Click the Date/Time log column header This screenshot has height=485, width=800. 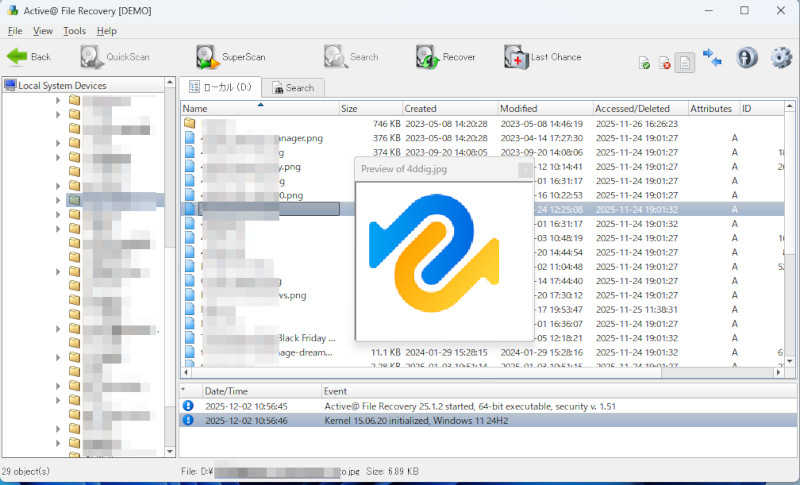tap(262, 391)
